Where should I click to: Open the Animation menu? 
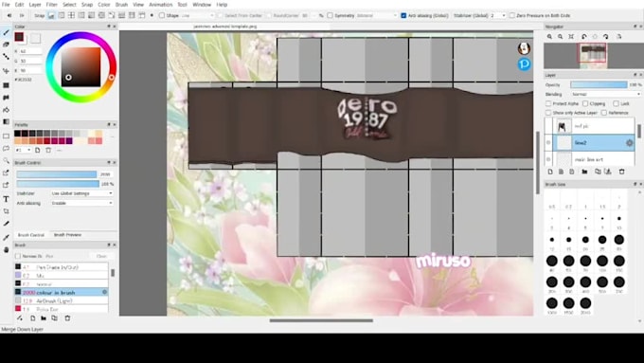[x=160, y=5]
